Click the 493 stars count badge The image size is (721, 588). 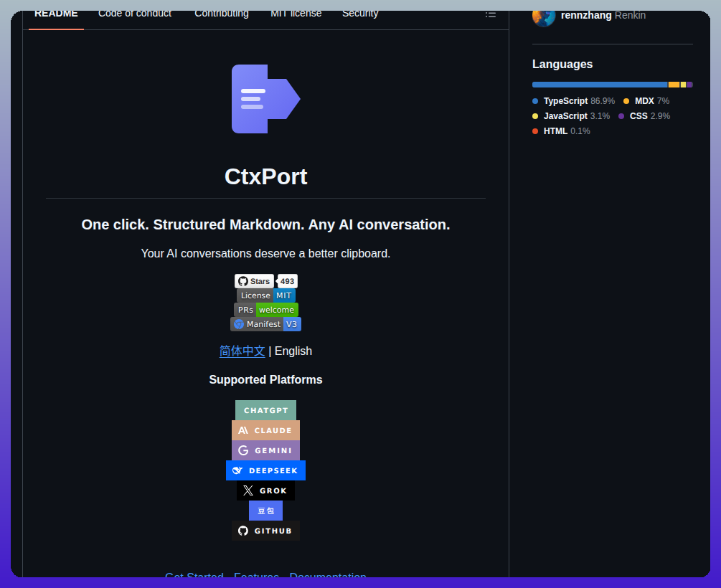pyautogui.click(x=288, y=281)
